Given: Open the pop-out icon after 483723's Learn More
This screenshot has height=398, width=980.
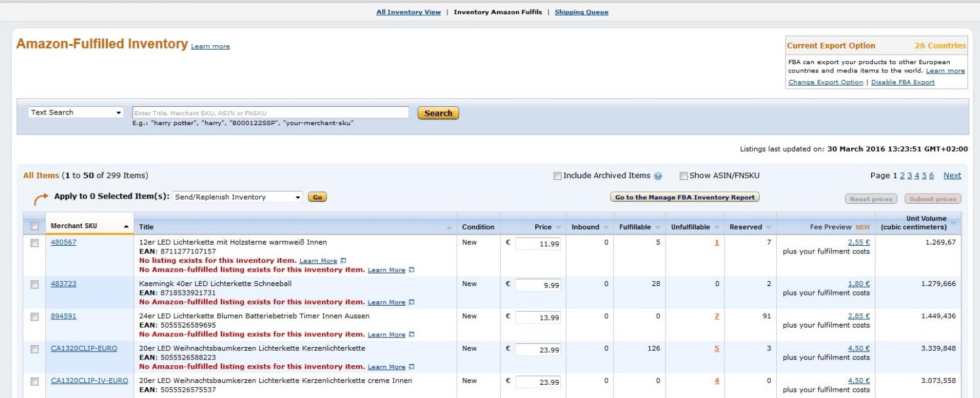Looking at the screenshot, I should click(411, 302).
